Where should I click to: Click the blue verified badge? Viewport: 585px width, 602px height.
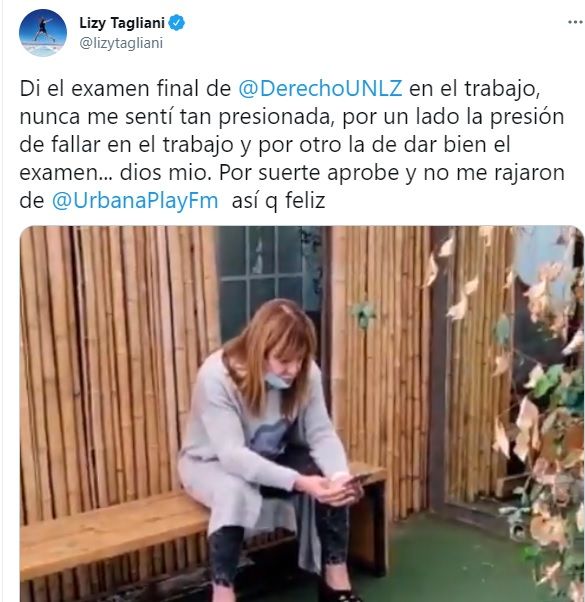tap(177, 23)
